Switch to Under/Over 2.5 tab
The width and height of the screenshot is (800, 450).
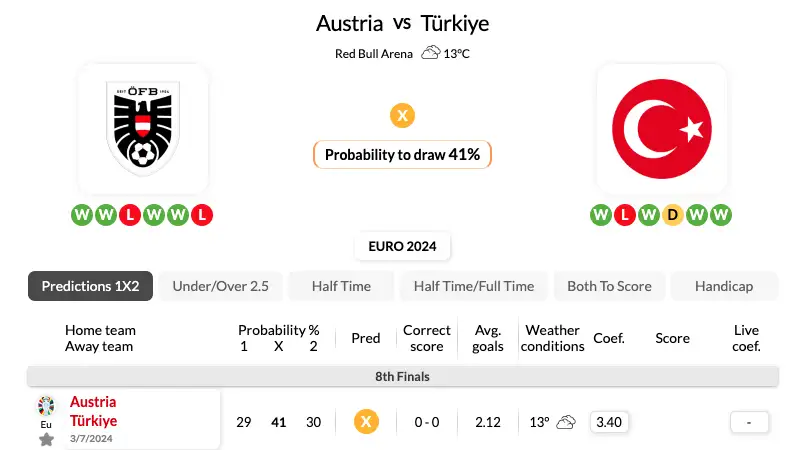[220, 286]
